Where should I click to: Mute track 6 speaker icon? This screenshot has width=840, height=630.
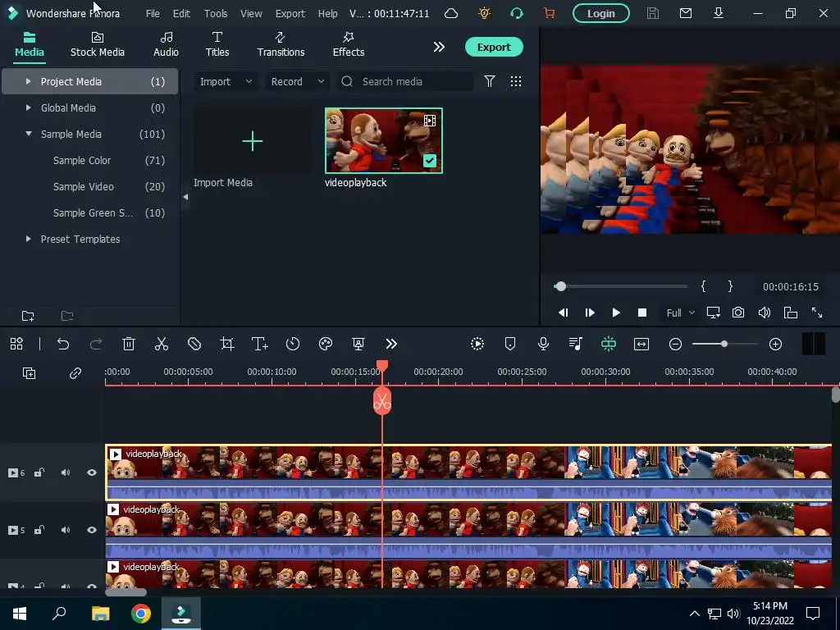[66, 472]
